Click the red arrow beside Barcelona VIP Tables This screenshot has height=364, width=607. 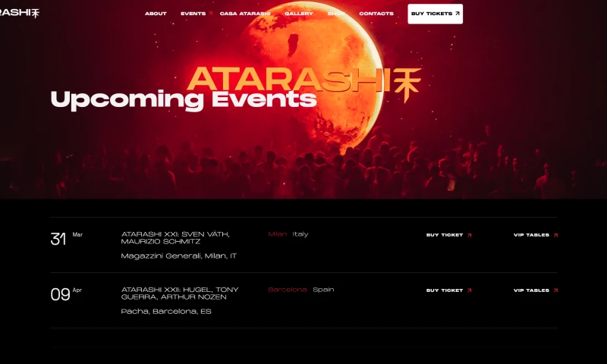tap(555, 290)
